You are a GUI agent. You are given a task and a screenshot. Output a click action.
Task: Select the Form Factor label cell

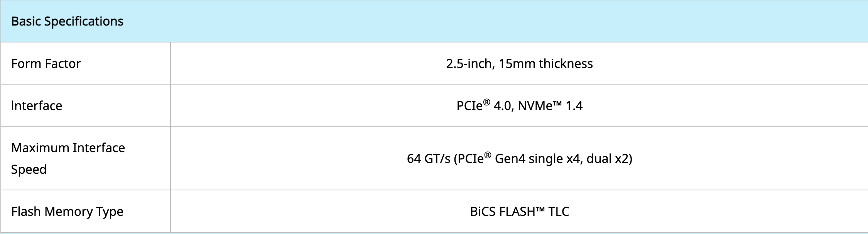tap(86, 63)
